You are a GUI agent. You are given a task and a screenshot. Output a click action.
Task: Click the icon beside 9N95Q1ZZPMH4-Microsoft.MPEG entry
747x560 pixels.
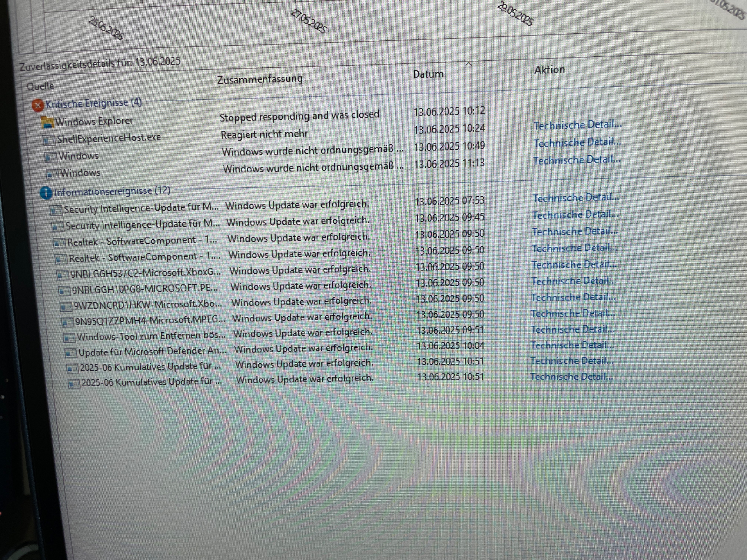[x=68, y=322]
